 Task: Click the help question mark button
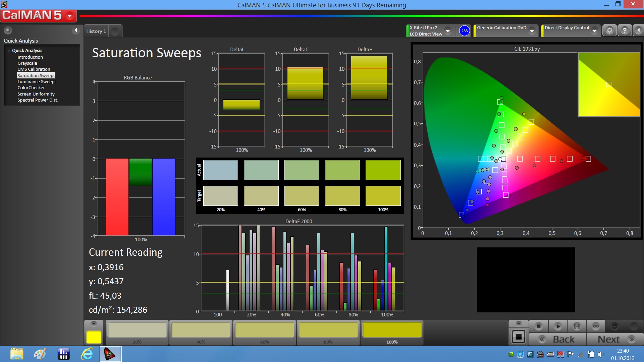point(624,31)
